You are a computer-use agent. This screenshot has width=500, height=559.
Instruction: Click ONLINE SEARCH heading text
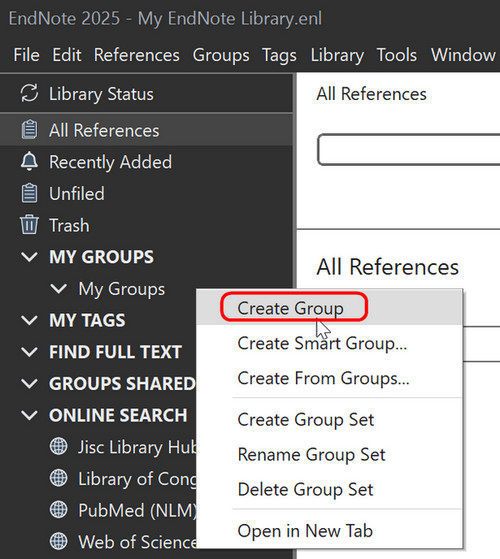[118, 415]
